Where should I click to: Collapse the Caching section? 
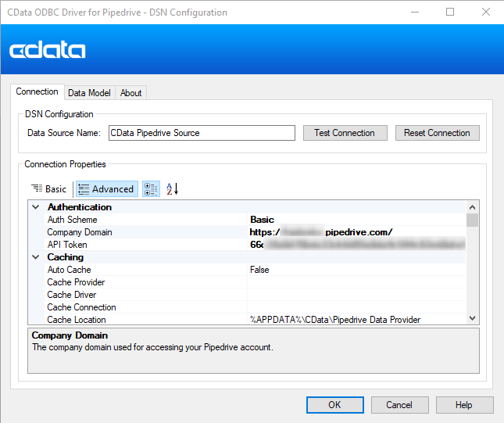coord(36,257)
